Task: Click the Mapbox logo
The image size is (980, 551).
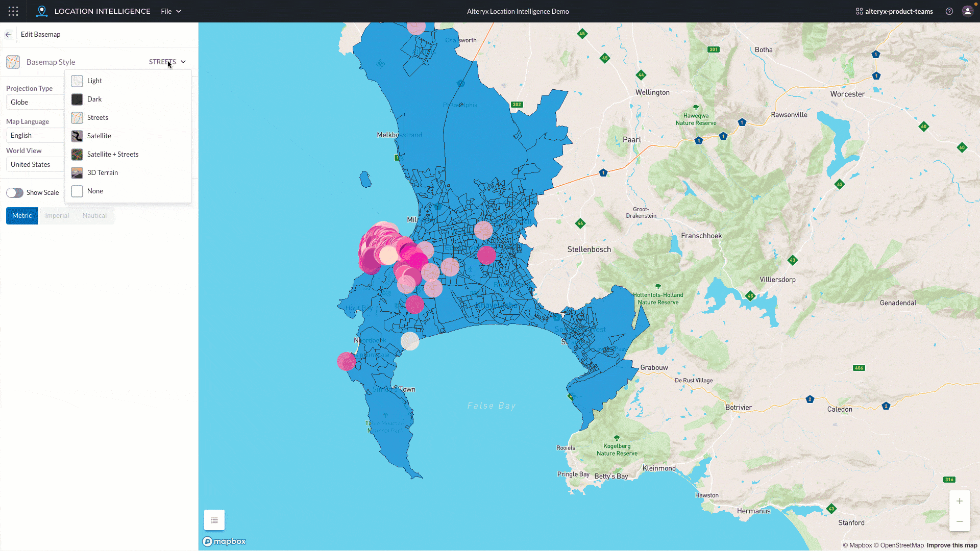Action: 225,541
